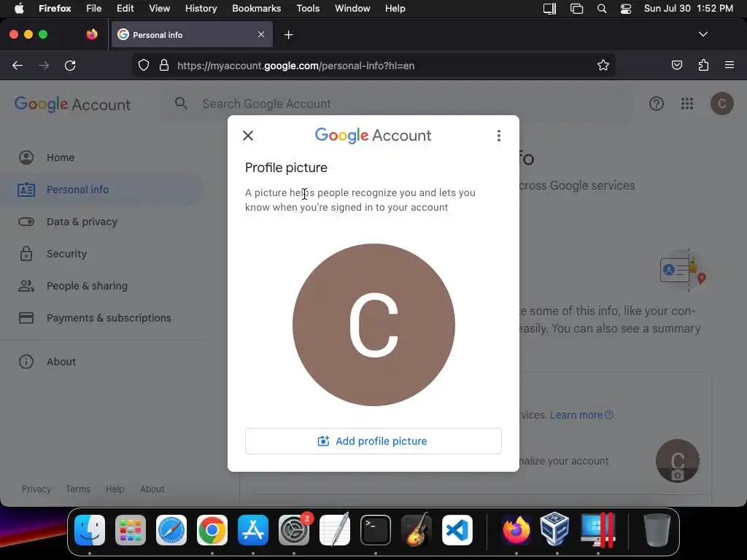Open the Tools menu
This screenshot has width=747, height=560.
308,9
